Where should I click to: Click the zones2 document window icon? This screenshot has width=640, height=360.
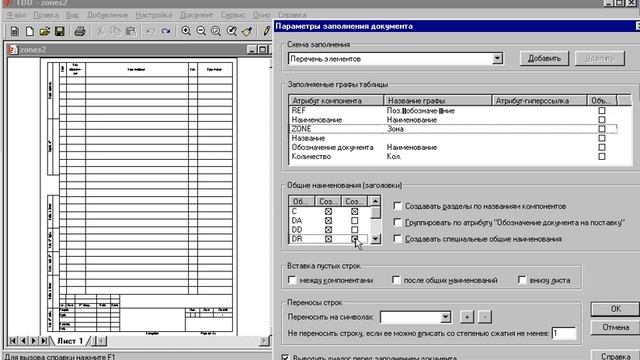pos(13,50)
